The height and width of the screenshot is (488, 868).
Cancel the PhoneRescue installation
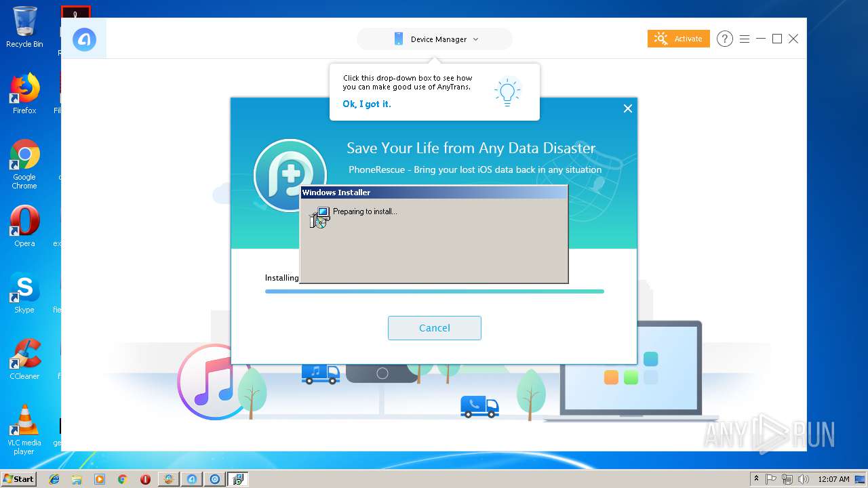[435, 328]
